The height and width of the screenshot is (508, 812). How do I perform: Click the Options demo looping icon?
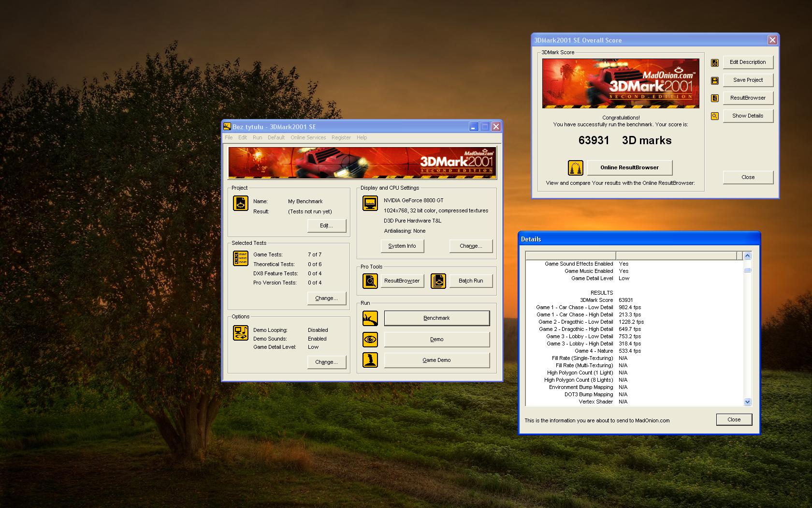(240, 333)
